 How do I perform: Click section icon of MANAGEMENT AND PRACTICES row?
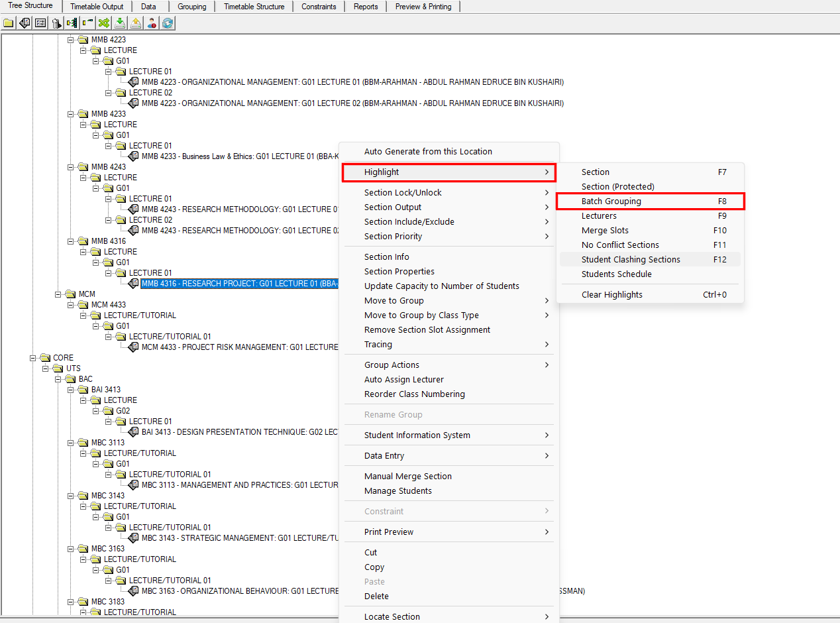point(134,485)
